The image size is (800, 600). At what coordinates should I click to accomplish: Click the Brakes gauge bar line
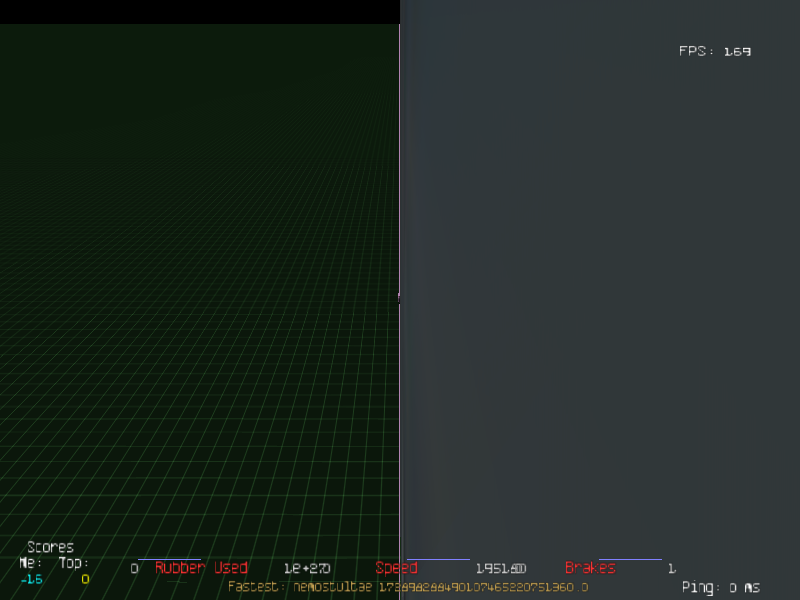pos(630,559)
